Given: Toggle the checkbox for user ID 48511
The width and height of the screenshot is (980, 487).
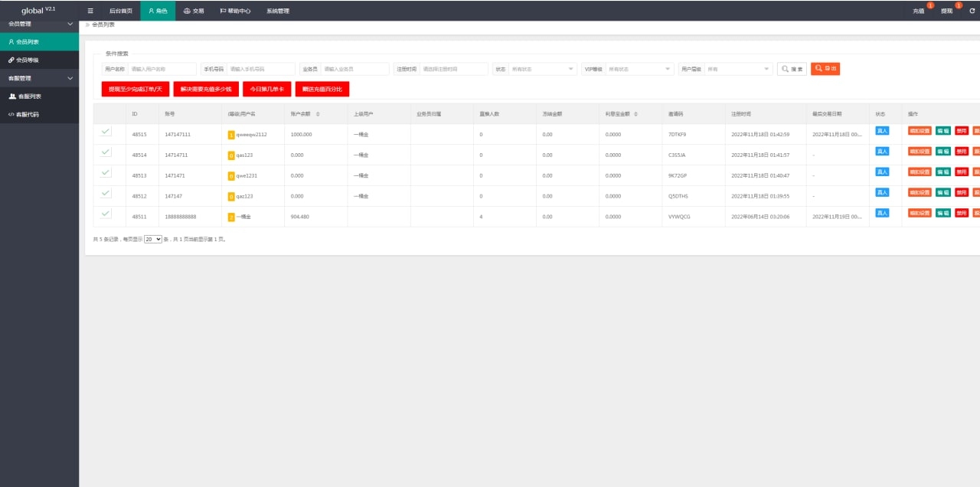Looking at the screenshot, I should 106,214.
